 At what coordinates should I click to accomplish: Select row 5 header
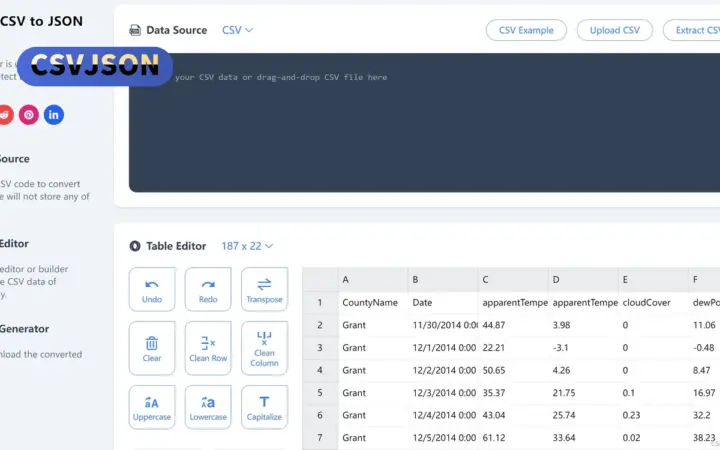pos(320,393)
